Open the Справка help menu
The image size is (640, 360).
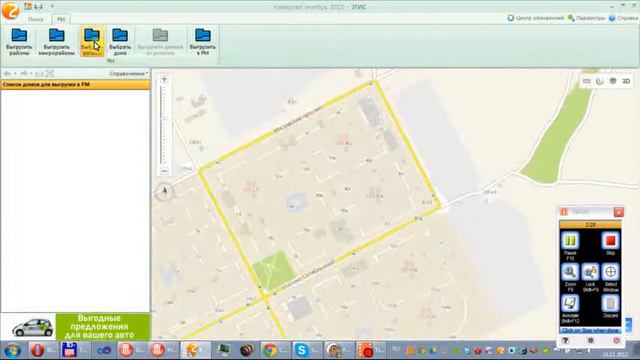tap(623, 18)
